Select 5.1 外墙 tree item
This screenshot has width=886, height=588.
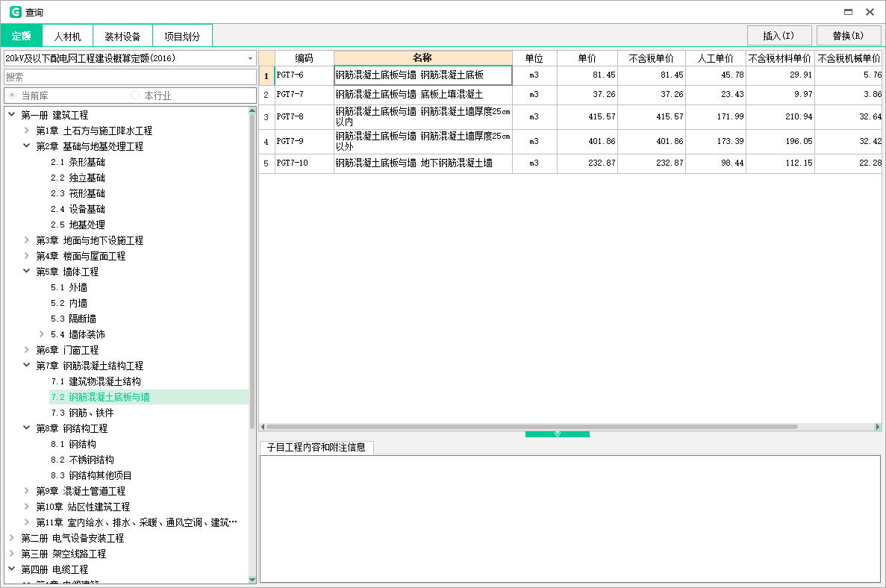[69, 287]
